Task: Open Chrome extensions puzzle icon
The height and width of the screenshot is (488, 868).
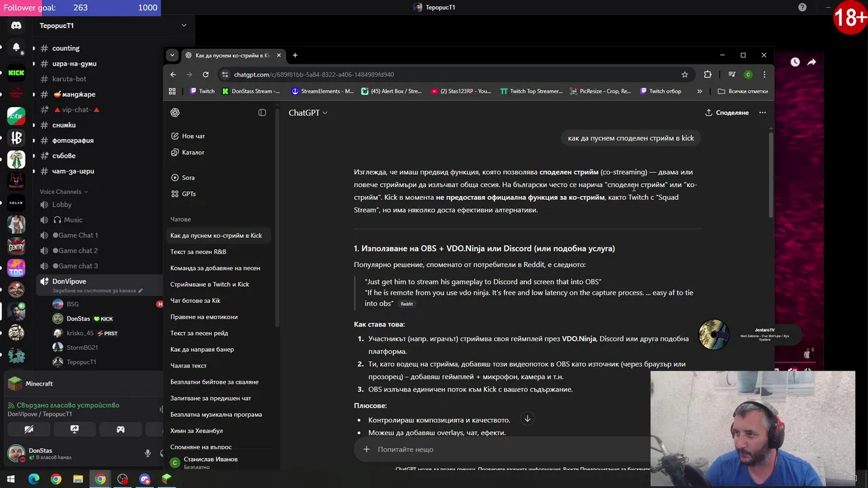Action: point(707,75)
